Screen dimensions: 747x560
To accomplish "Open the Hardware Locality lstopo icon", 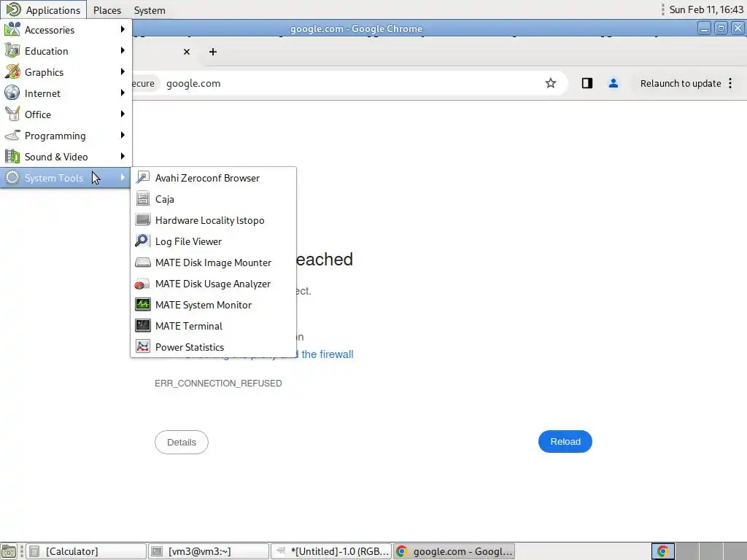I will click(x=142, y=220).
